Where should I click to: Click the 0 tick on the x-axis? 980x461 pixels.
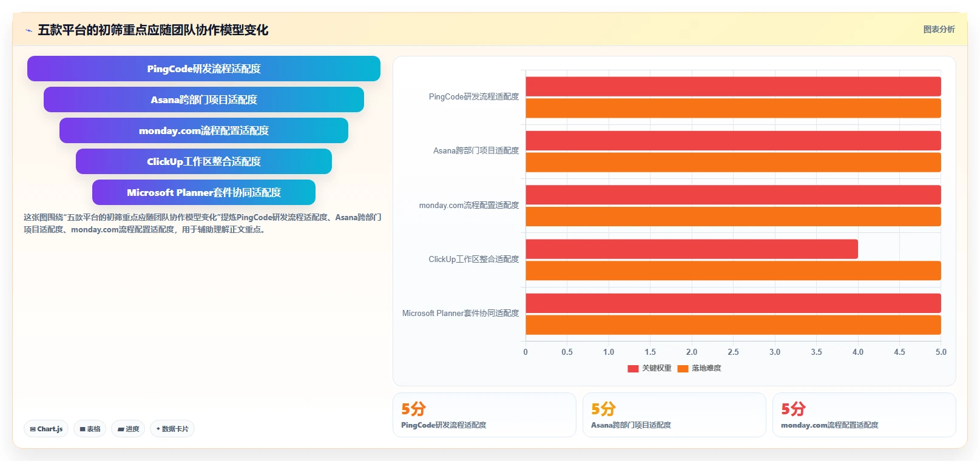(x=525, y=352)
